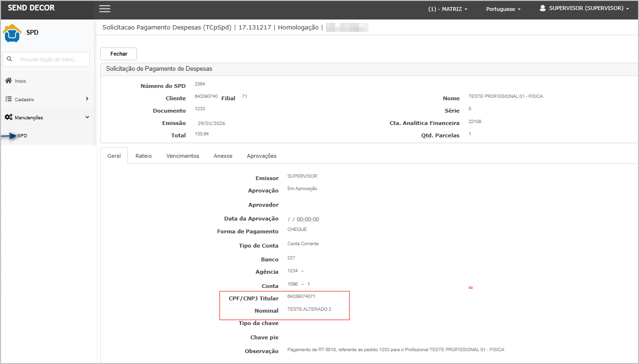This screenshot has height=364, width=639.
Task: Click the SPD armchair logo icon
Action: tap(12, 33)
